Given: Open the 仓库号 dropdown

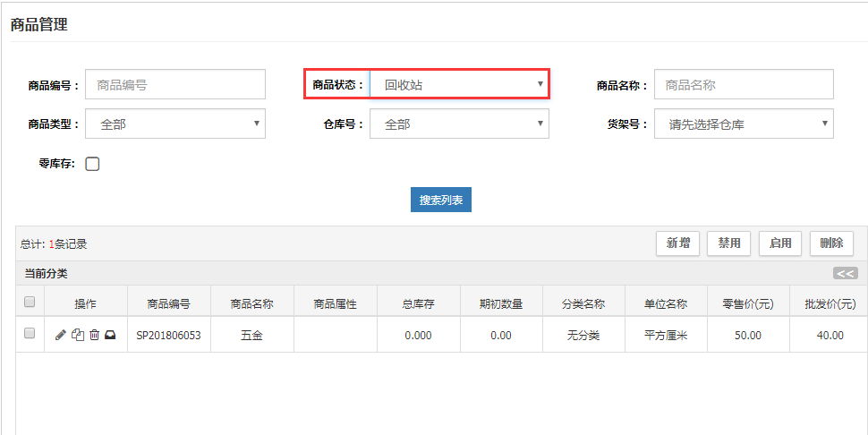Looking at the screenshot, I should 459,124.
